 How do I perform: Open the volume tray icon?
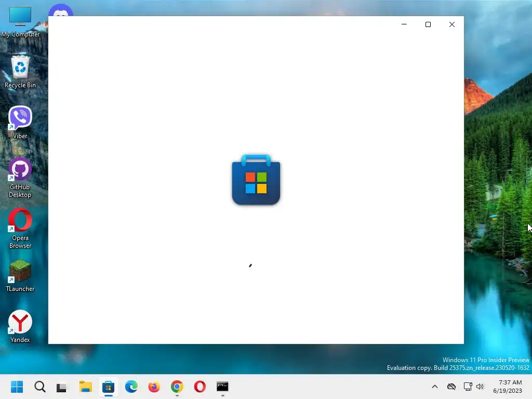coord(480,387)
